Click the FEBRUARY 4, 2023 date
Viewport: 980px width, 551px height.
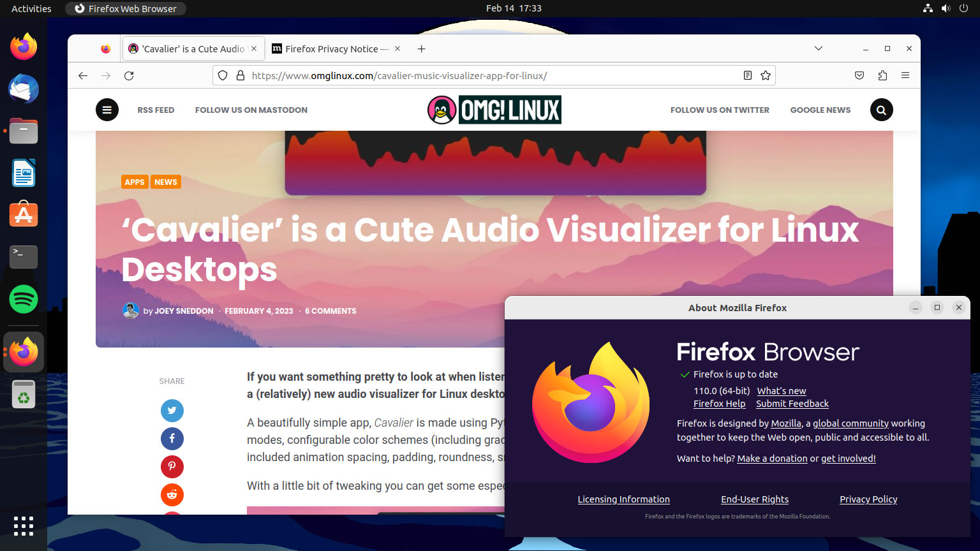[259, 311]
